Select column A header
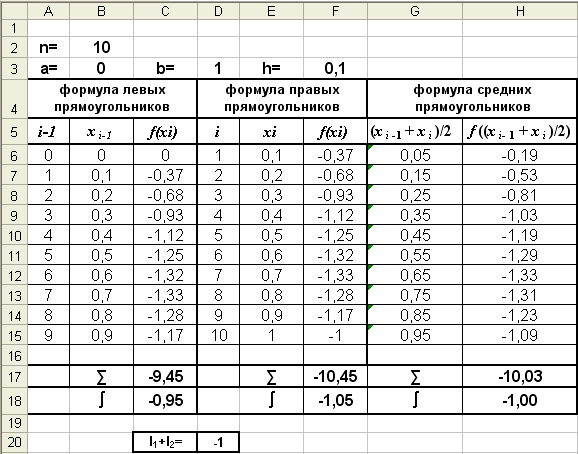Viewport: 578px width, 454px height. (48, 11)
